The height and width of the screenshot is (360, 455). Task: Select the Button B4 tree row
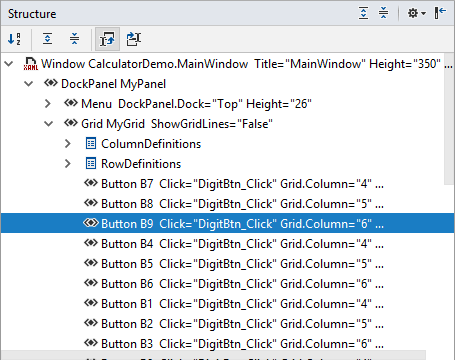(227, 244)
